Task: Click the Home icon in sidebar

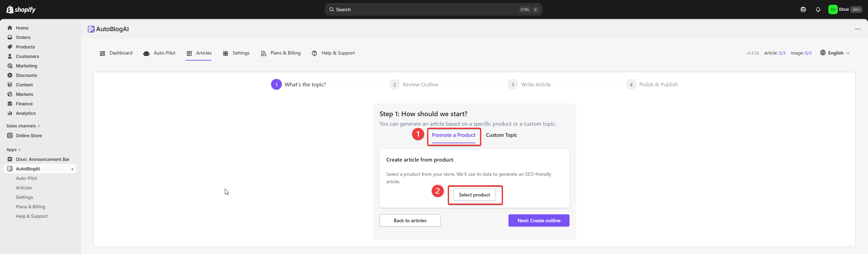Action: coord(10,28)
